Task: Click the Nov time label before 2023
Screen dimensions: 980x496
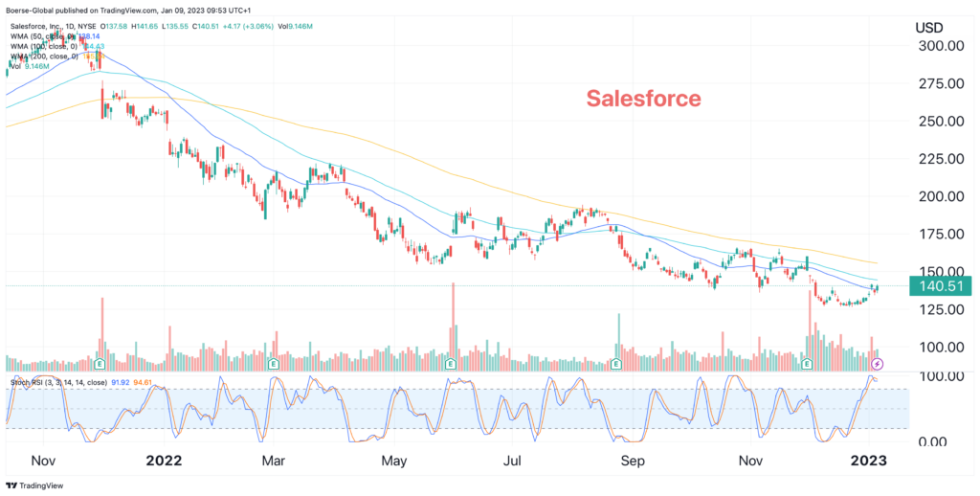Action: [750, 461]
